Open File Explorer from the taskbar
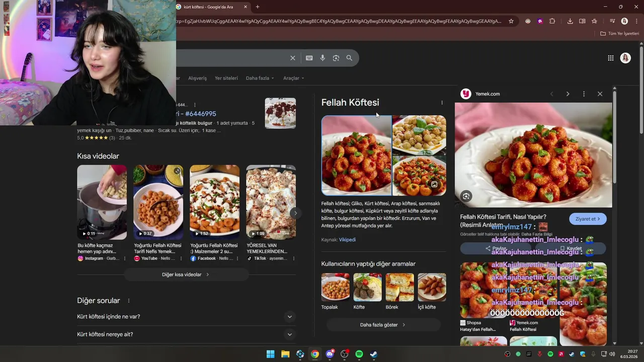This screenshot has width=644, height=362. point(285,354)
